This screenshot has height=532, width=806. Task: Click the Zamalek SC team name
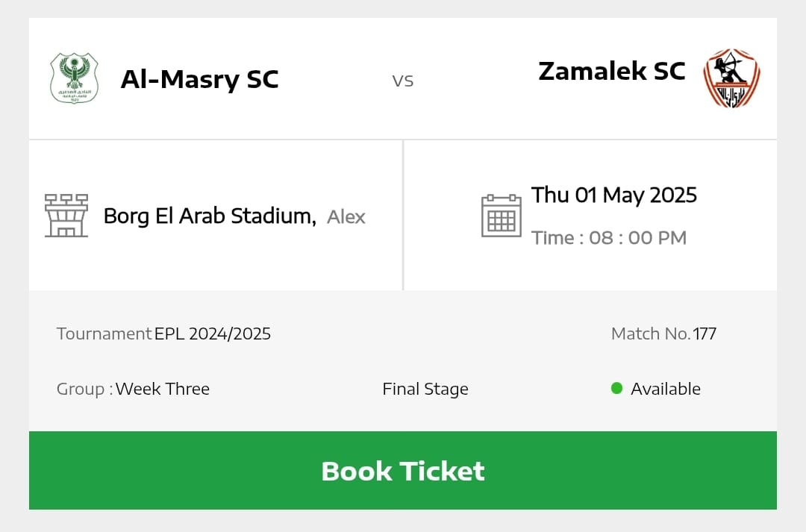[x=611, y=71]
